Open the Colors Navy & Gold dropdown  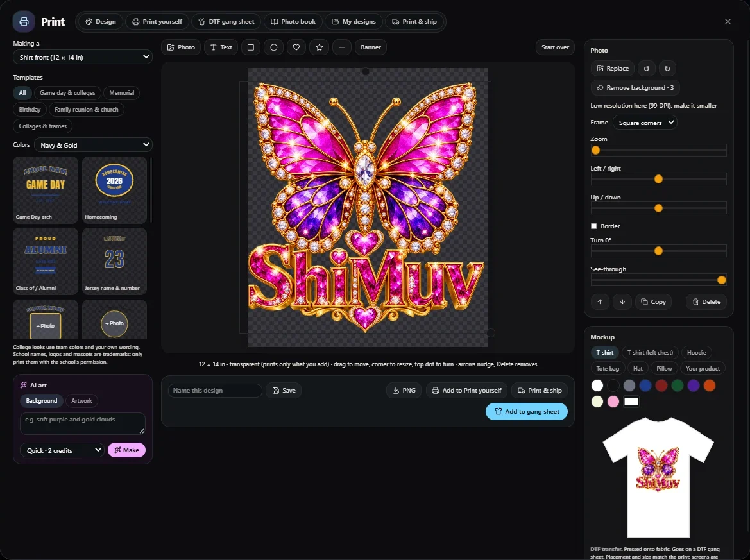[x=93, y=145]
